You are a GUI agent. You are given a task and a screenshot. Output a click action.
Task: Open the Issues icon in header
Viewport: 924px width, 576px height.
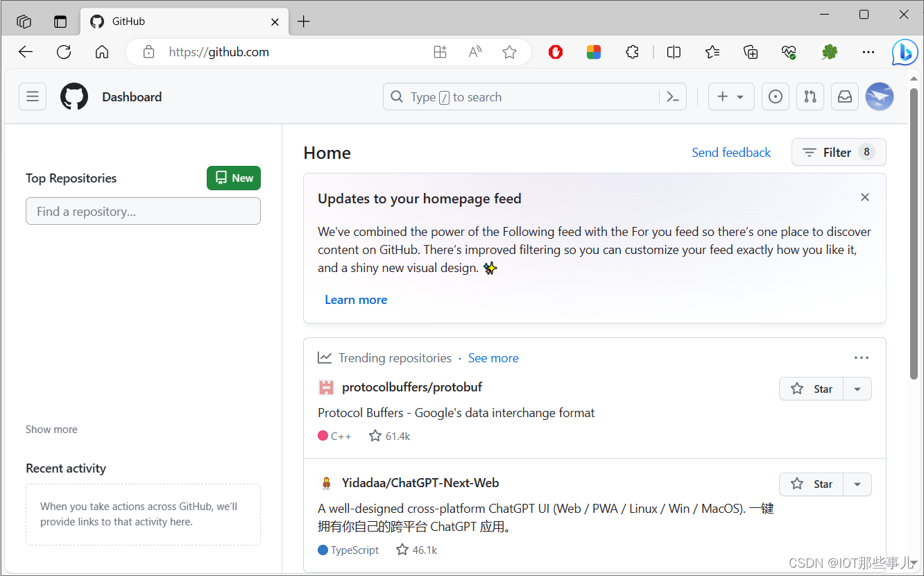click(x=776, y=97)
